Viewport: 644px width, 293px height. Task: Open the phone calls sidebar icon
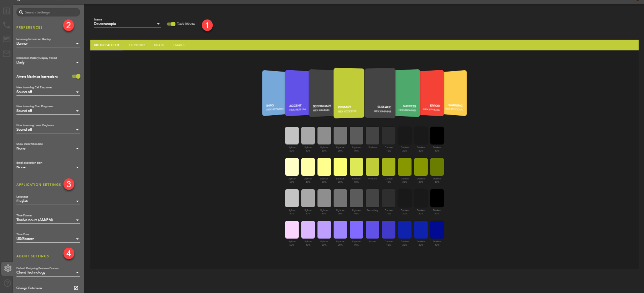coord(6,25)
